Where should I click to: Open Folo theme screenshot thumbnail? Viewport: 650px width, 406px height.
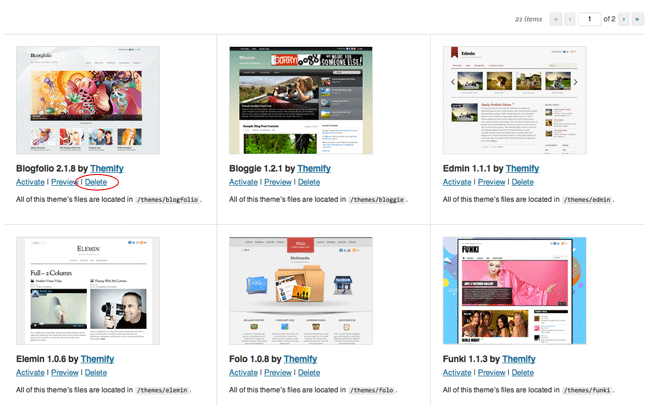tap(301, 291)
